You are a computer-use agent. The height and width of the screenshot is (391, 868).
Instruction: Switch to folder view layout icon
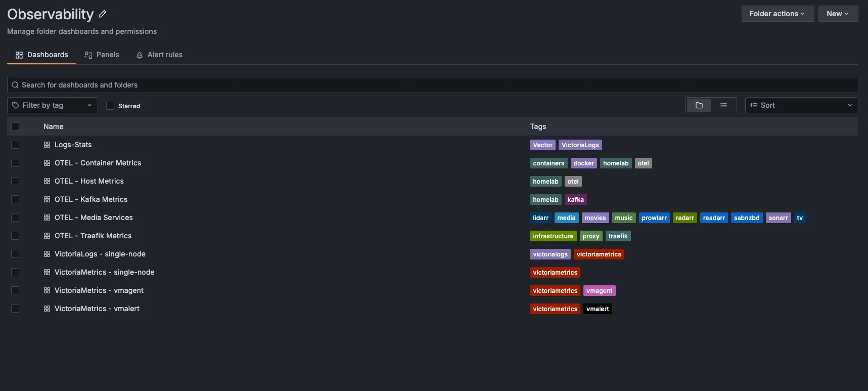(699, 105)
